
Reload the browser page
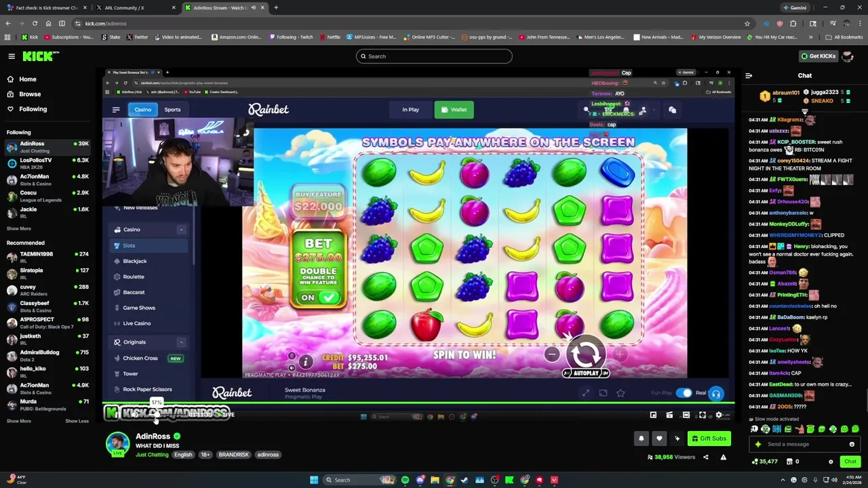[35, 24]
